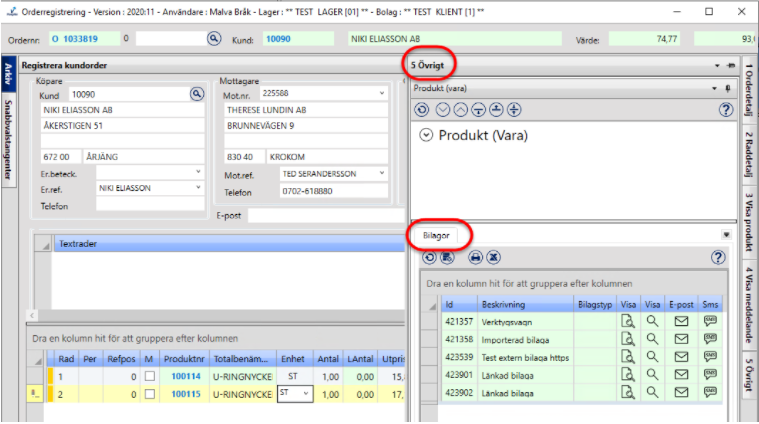Open the Enhet dropdown on row 2
Viewport: 759px width, 424px height.
308,394
